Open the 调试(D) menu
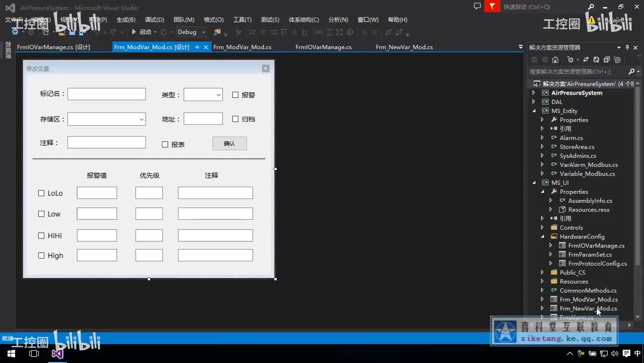The height and width of the screenshot is (363, 644). 154,20
